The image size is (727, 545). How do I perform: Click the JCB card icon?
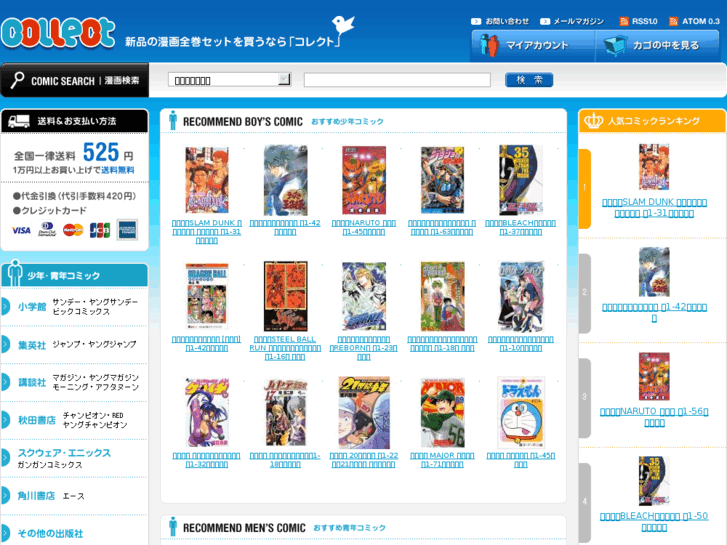tap(100, 230)
